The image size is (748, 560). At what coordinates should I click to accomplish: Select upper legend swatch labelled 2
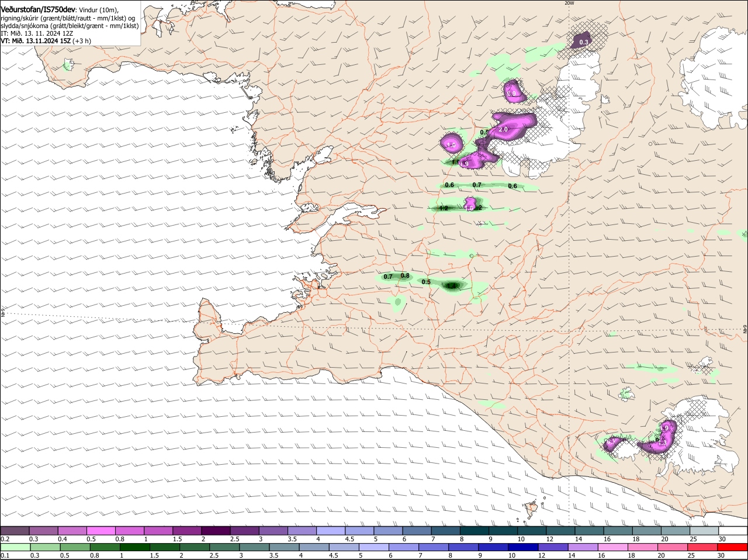[x=216, y=530]
